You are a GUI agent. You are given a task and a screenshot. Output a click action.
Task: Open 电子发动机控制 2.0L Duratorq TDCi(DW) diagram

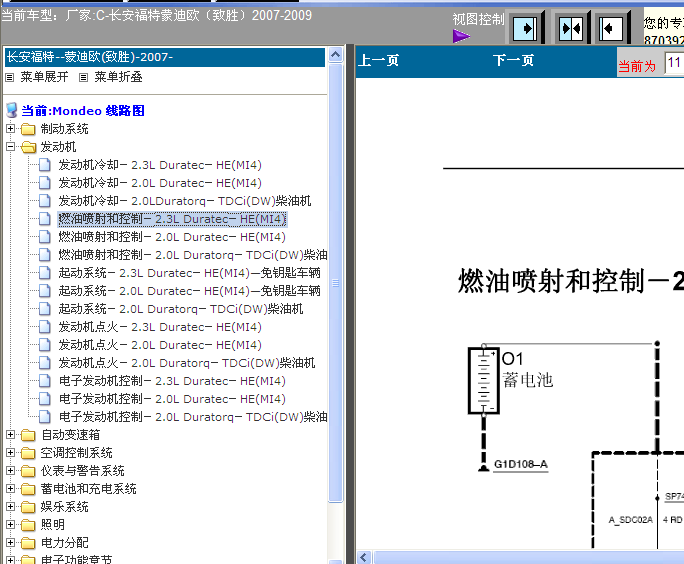click(x=192, y=417)
